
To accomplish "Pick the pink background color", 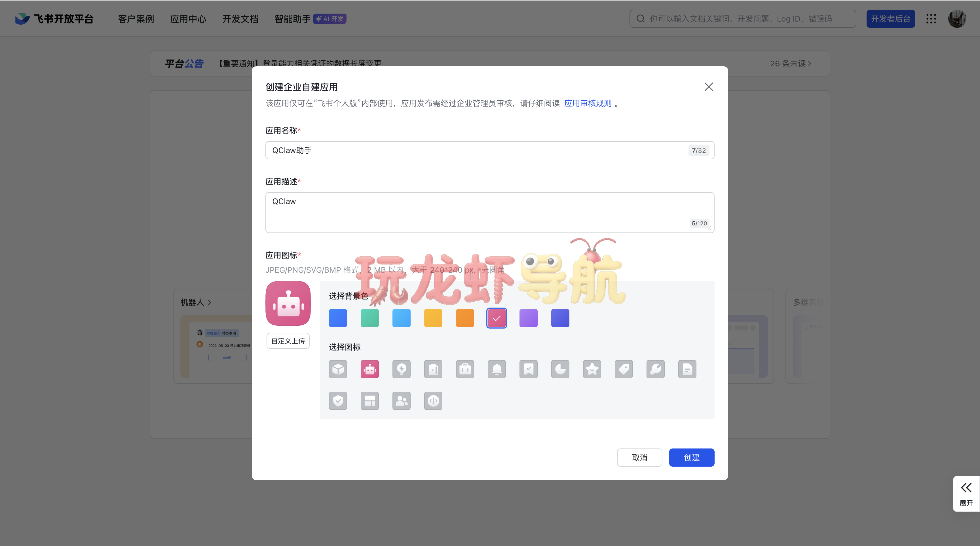I will coord(497,318).
